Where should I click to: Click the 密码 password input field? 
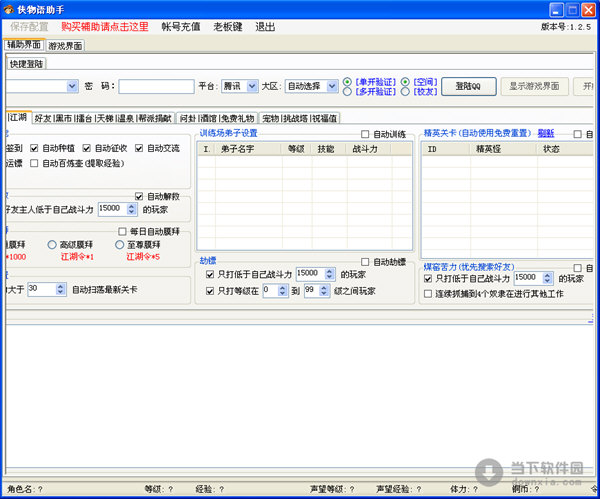tap(156, 86)
